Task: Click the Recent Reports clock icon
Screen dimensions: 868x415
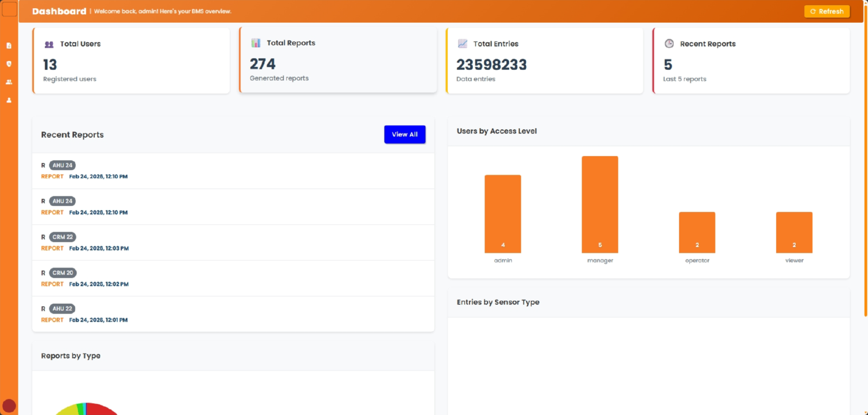Action: click(x=669, y=43)
